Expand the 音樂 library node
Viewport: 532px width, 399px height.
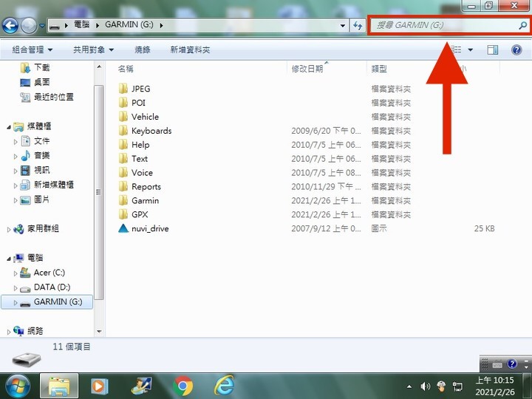pyautogui.click(x=16, y=157)
